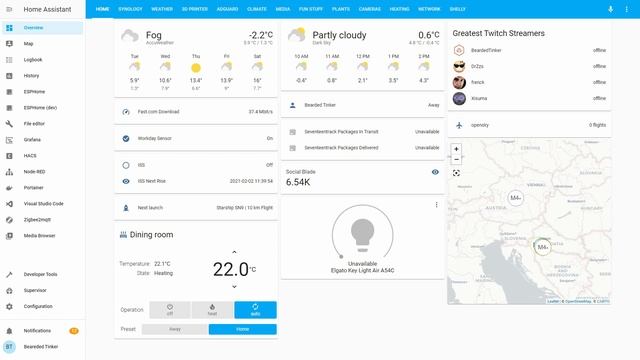Select the Away preset

tap(175, 329)
